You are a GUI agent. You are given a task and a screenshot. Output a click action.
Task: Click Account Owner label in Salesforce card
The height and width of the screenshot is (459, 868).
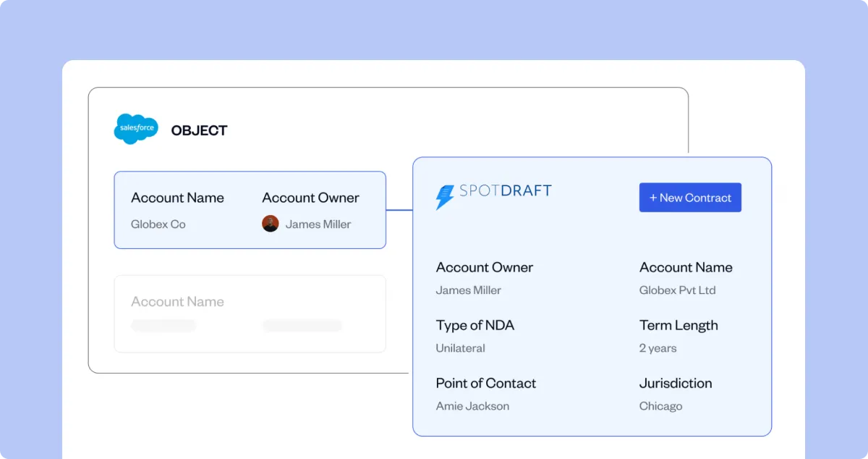[x=310, y=198]
